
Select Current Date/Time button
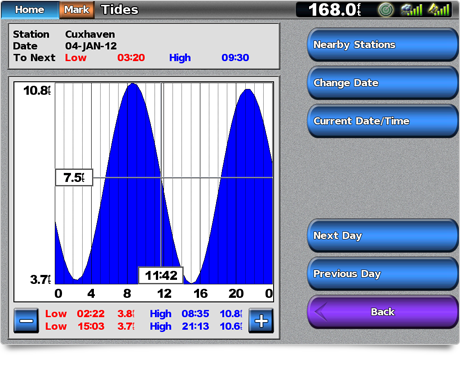(x=383, y=121)
